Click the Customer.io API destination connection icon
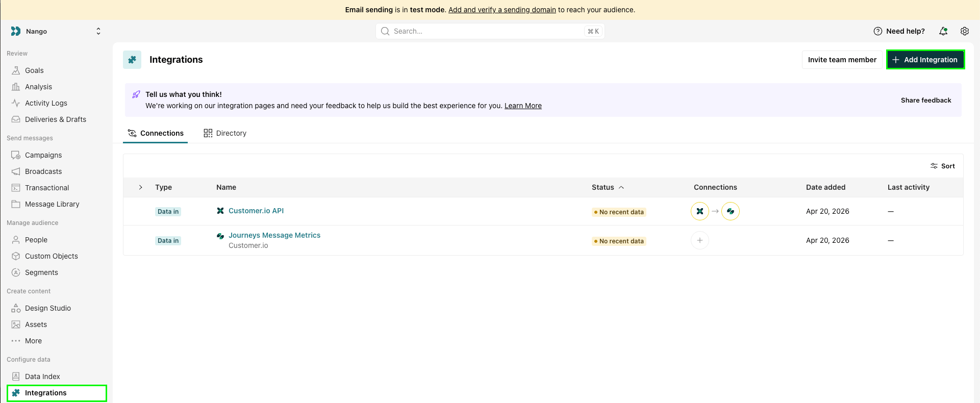This screenshot has width=980, height=403. click(731, 211)
